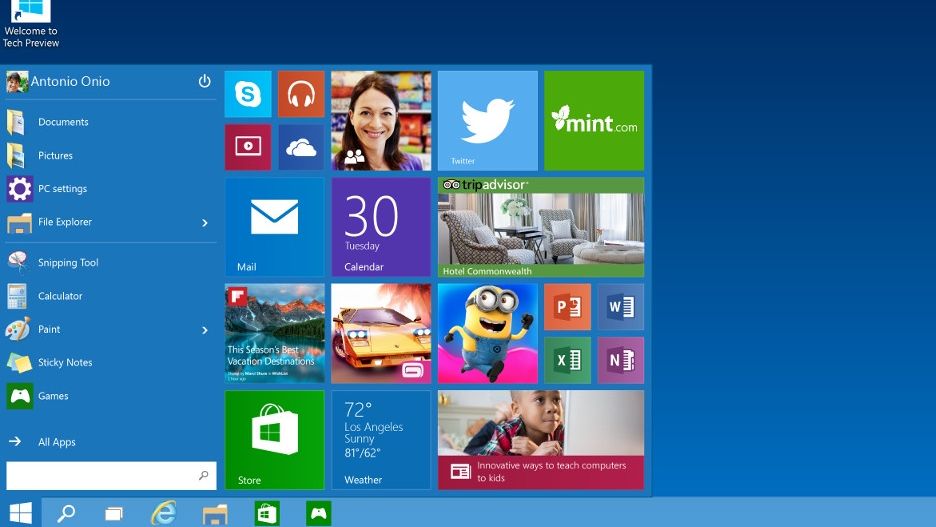Open the OneNote tile

621,360
